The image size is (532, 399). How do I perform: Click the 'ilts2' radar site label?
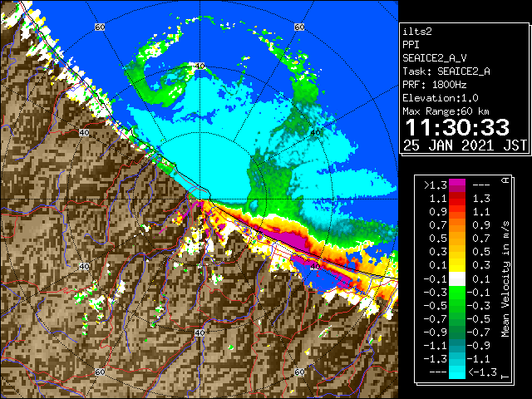[x=417, y=32]
